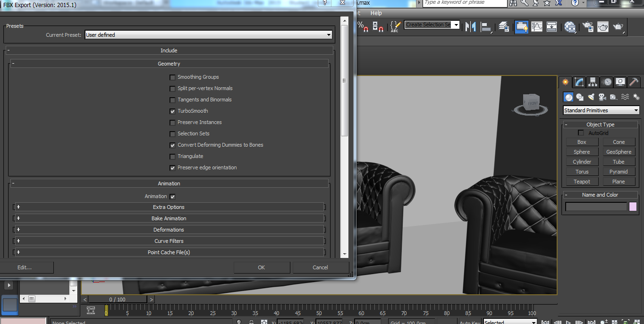Open the Current Preset dropdown

(208, 35)
